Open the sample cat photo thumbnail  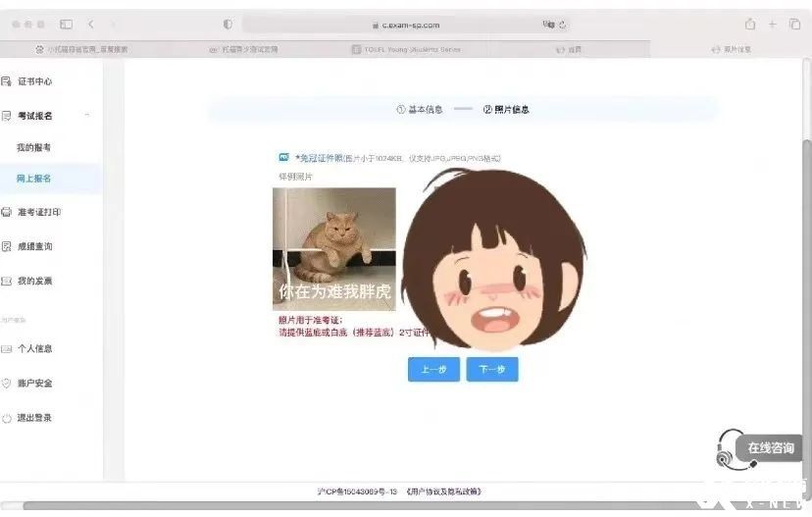[334, 249]
